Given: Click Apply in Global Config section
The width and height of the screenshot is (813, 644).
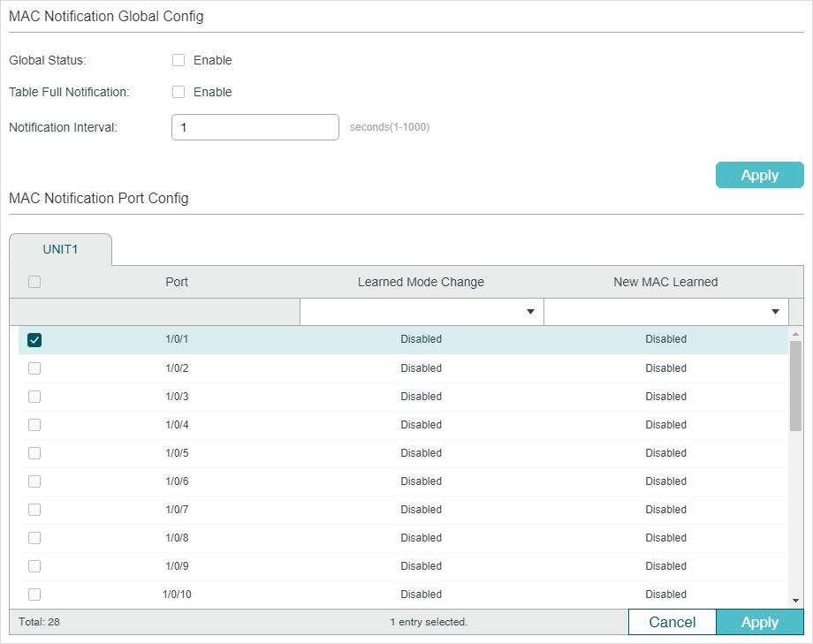Looking at the screenshot, I should [759, 175].
